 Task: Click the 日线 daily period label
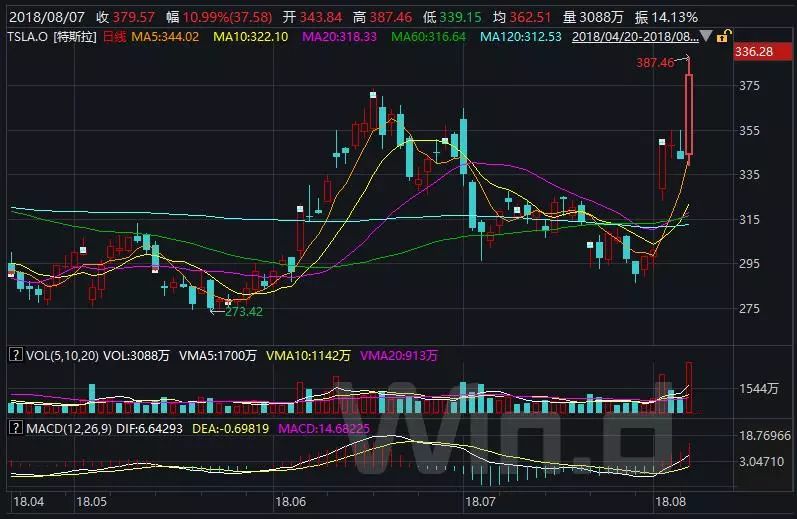[116, 37]
